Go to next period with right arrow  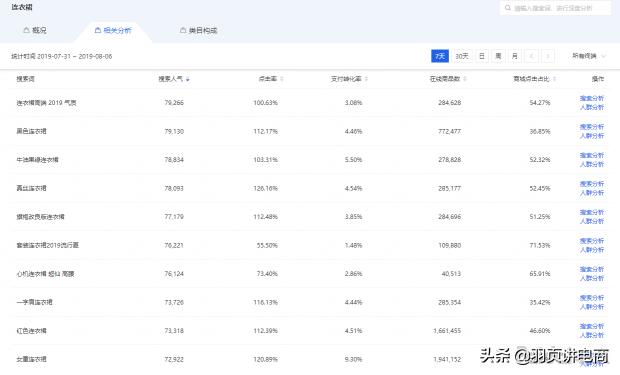(548, 56)
